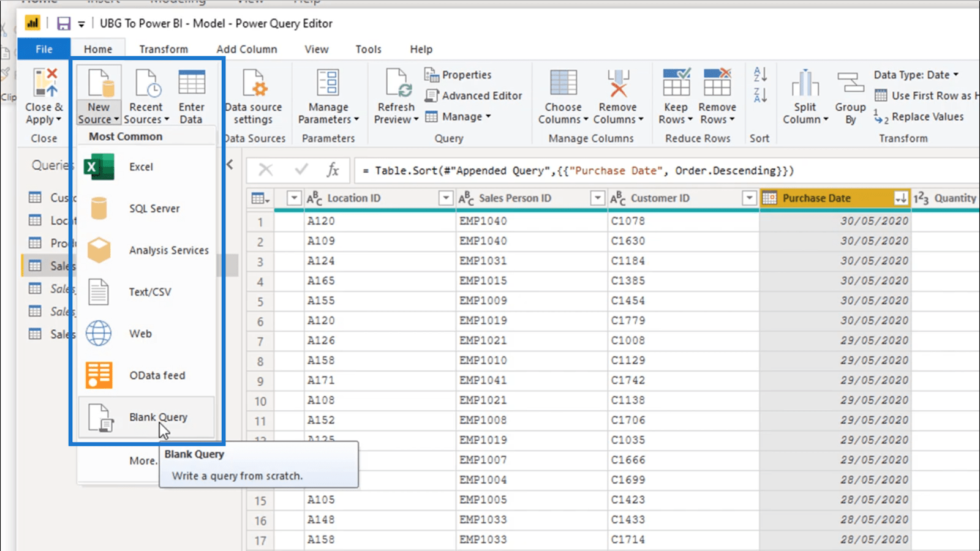Viewport: 980px width, 551px height.
Task: Click Purchase Date data type icon
Action: coord(770,198)
